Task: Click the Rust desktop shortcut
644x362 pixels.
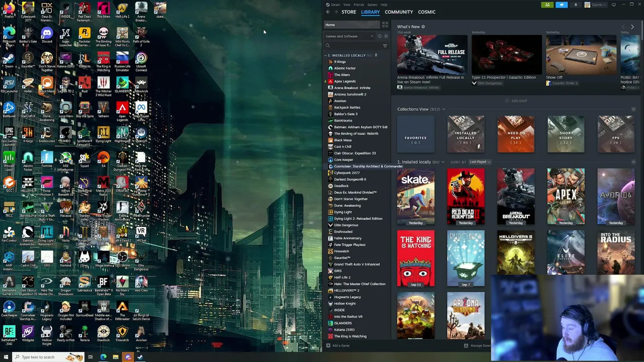Action: point(85,84)
